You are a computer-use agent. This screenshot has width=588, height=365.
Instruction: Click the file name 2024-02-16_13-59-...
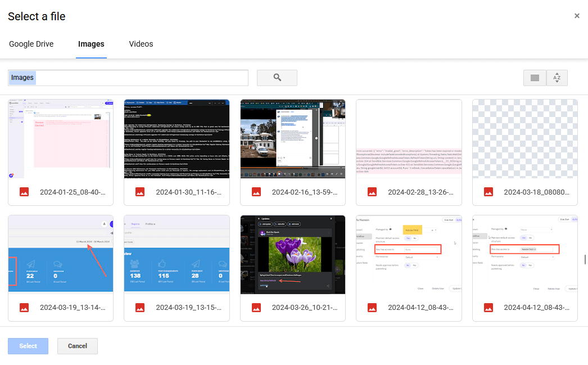(305, 192)
